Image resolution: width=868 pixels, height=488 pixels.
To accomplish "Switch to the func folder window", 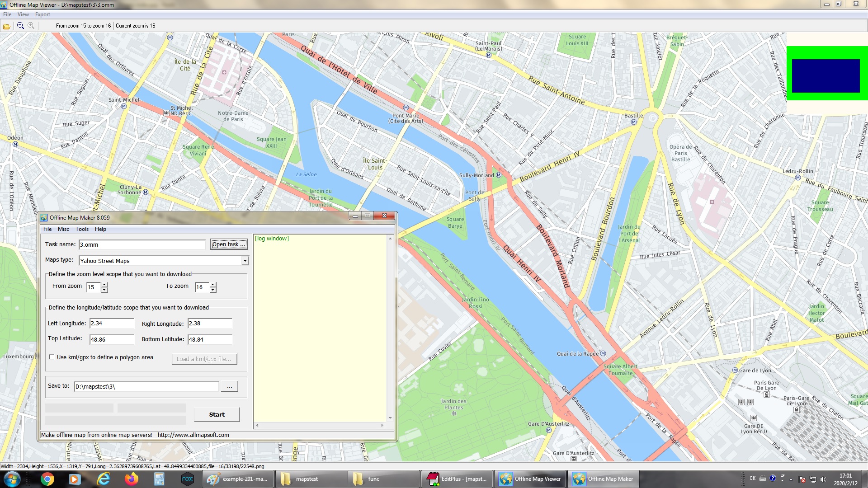I will [384, 479].
